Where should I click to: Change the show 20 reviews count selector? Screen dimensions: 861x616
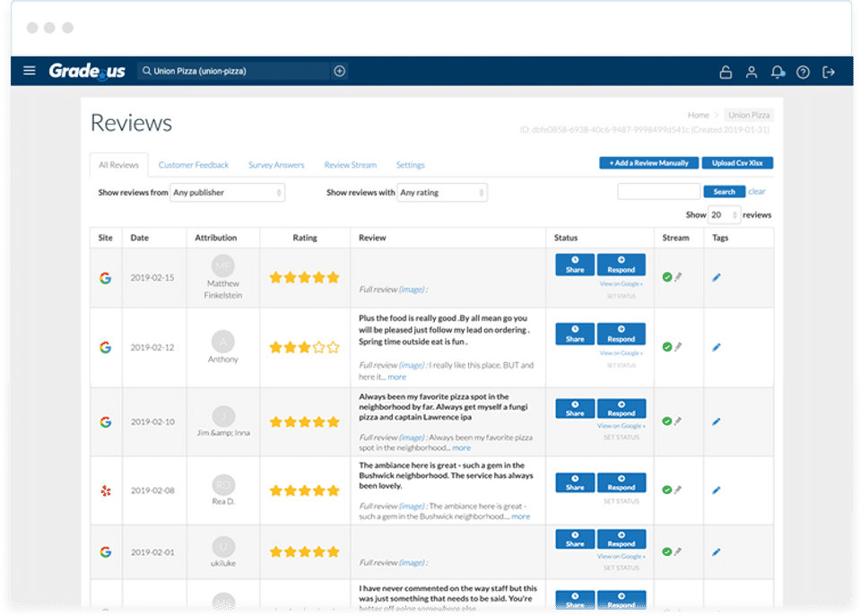point(724,215)
